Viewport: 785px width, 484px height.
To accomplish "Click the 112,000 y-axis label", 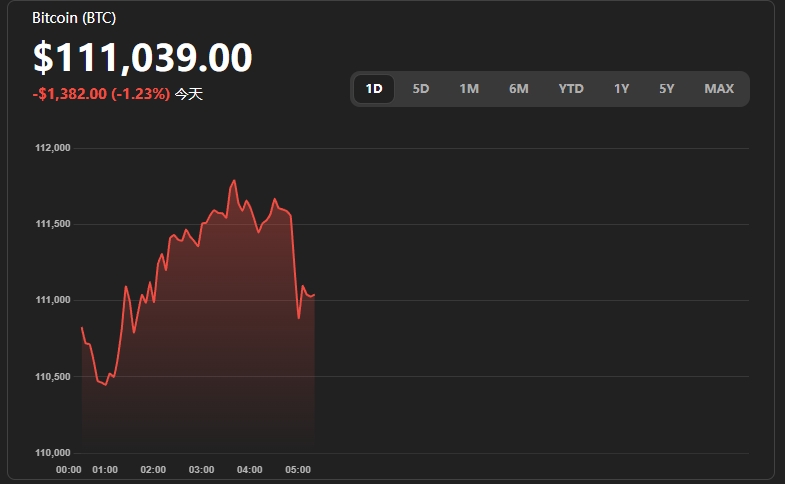I will pos(54,148).
